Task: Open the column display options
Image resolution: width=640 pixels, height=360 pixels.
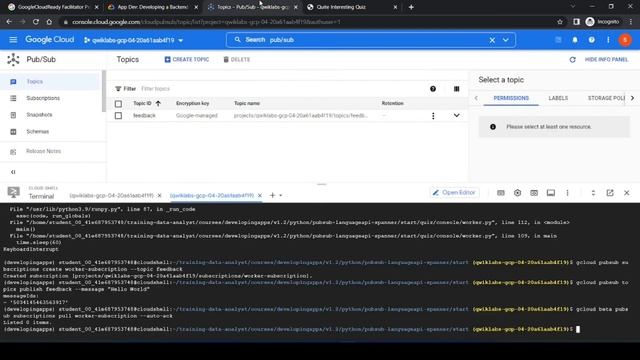Action: [456, 89]
